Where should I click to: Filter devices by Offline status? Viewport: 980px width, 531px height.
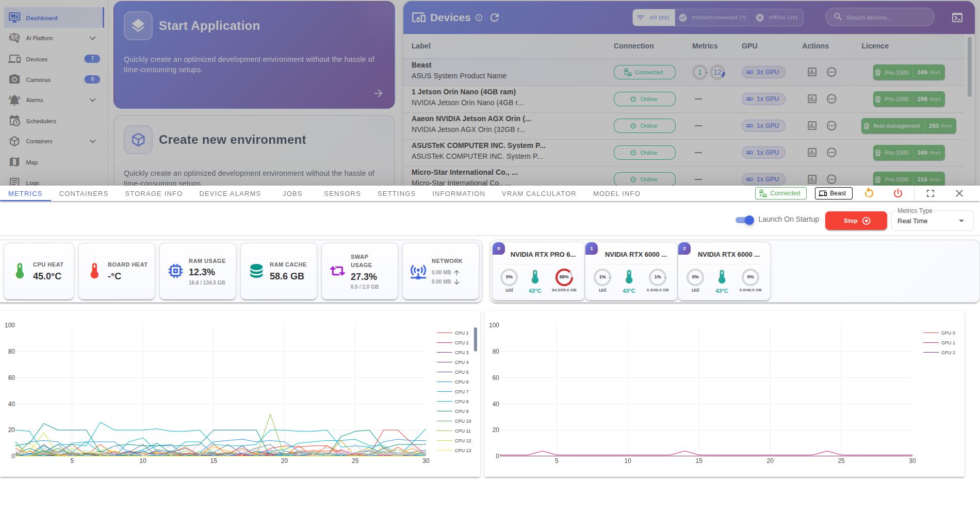(x=777, y=17)
